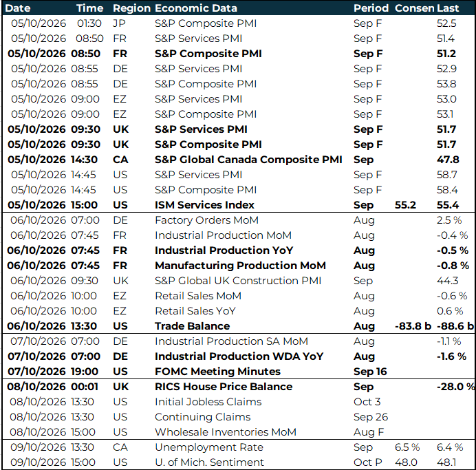Click last value '58.4' for US composite
This screenshot has height=470, width=476.
click(x=447, y=190)
